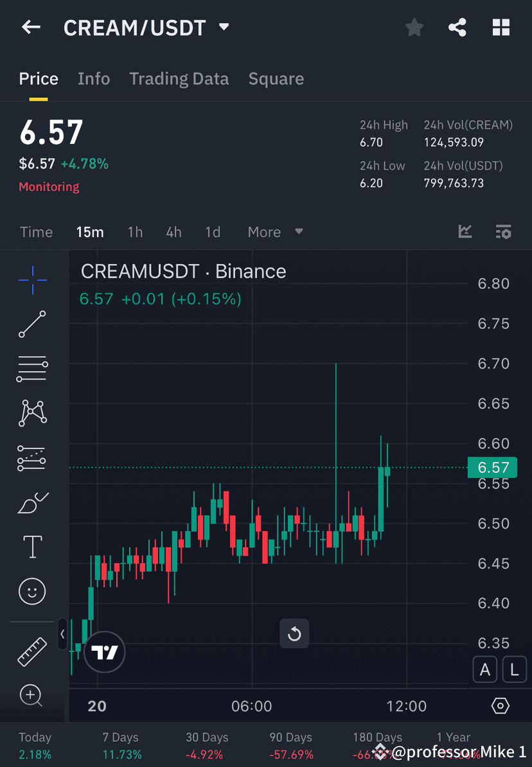Activate the crosshair cursor tool

point(32,279)
